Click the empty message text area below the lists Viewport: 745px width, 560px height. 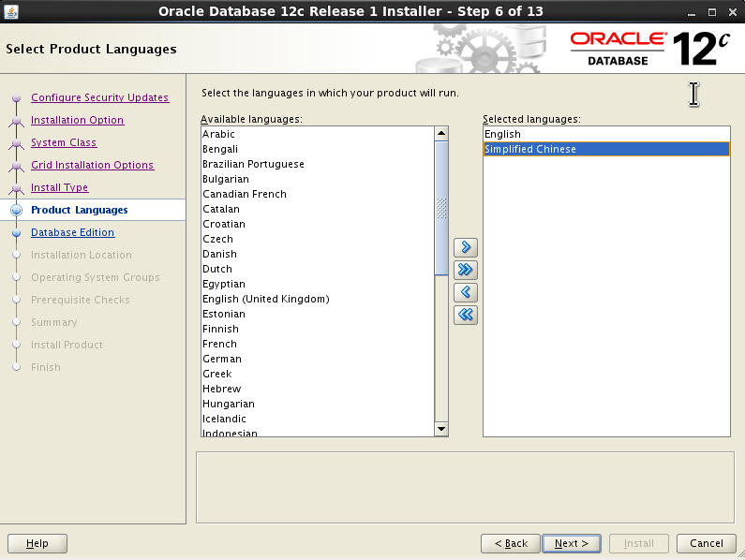point(465,487)
